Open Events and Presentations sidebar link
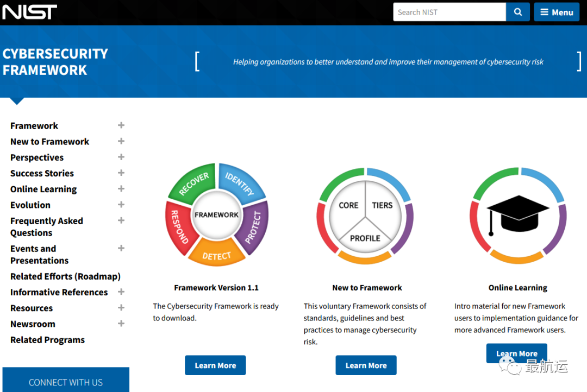The width and height of the screenshot is (587, 392). 39,254
